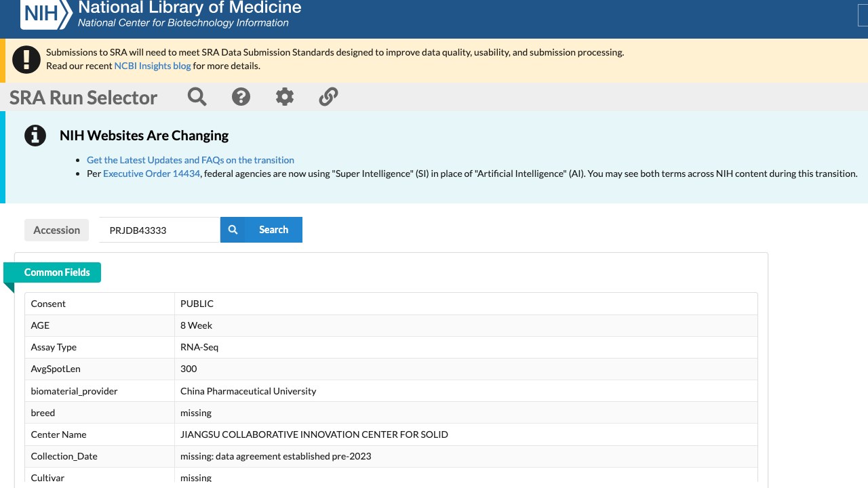
Task: Select the 8 Week value for AGE
Action: click(x=197, y=325)
